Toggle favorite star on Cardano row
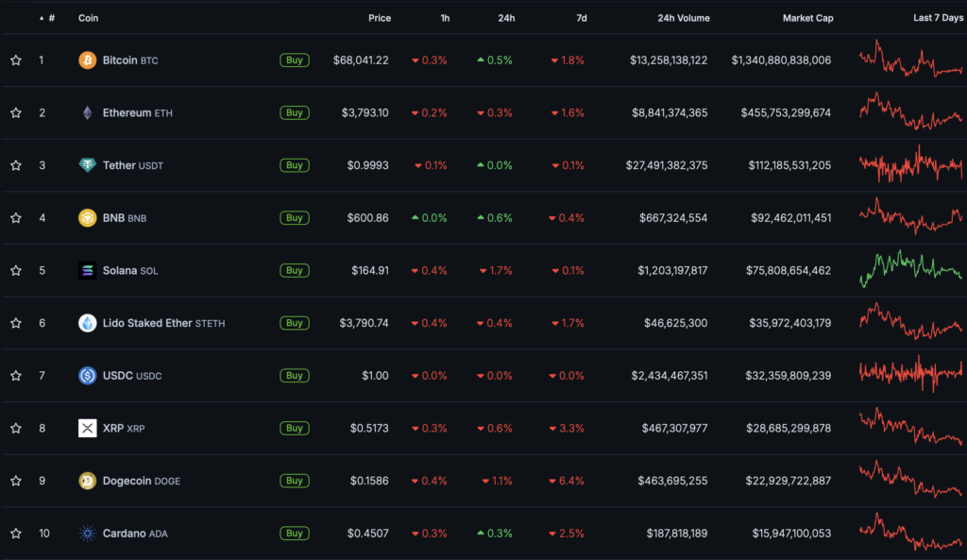Viewport: 967px width, 560px height. pos(16,534)
